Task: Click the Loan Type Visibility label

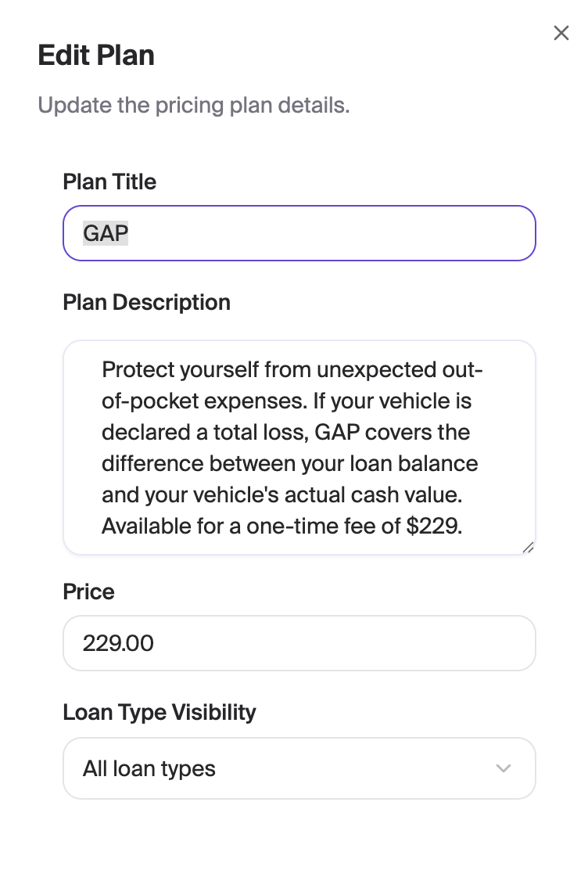Action: pos(160,712)
